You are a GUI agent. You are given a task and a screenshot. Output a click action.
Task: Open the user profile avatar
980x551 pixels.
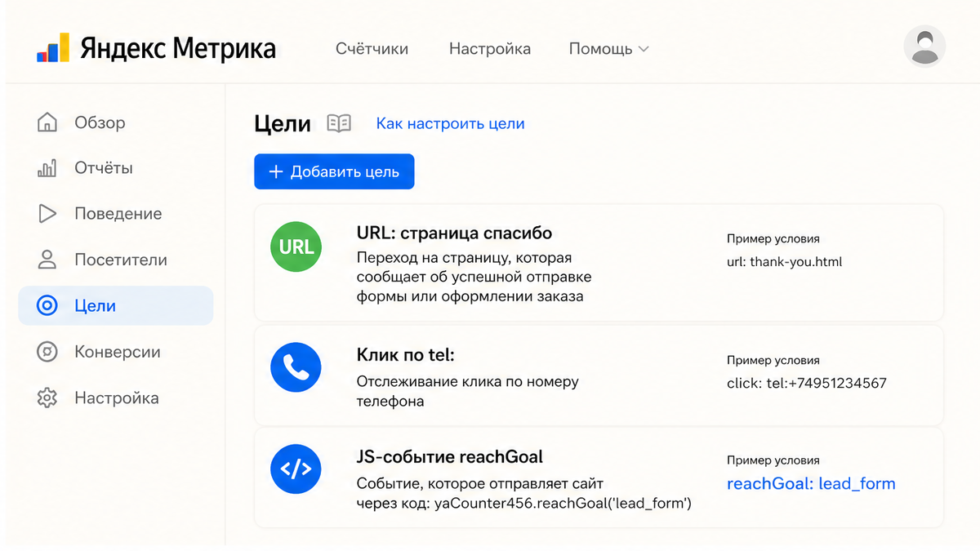click(924, 46)
